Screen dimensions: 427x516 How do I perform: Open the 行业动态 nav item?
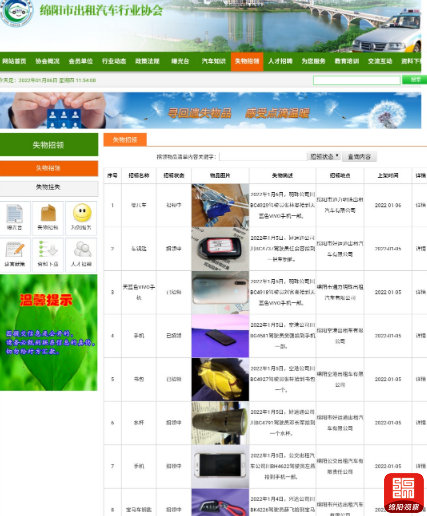click(114, 61)
